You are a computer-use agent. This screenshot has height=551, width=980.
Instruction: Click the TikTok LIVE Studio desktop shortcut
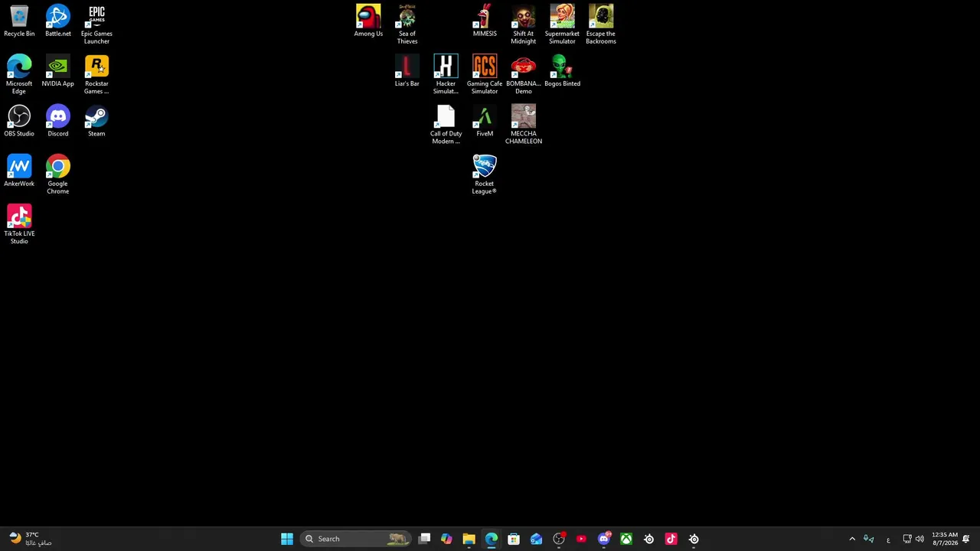pos(19,225)
